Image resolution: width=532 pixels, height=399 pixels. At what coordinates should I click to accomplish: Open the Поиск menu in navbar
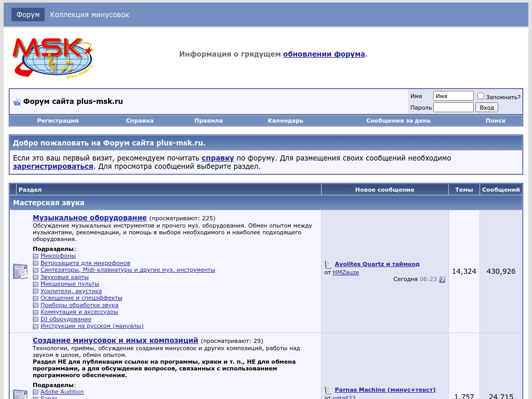point(495,121)
